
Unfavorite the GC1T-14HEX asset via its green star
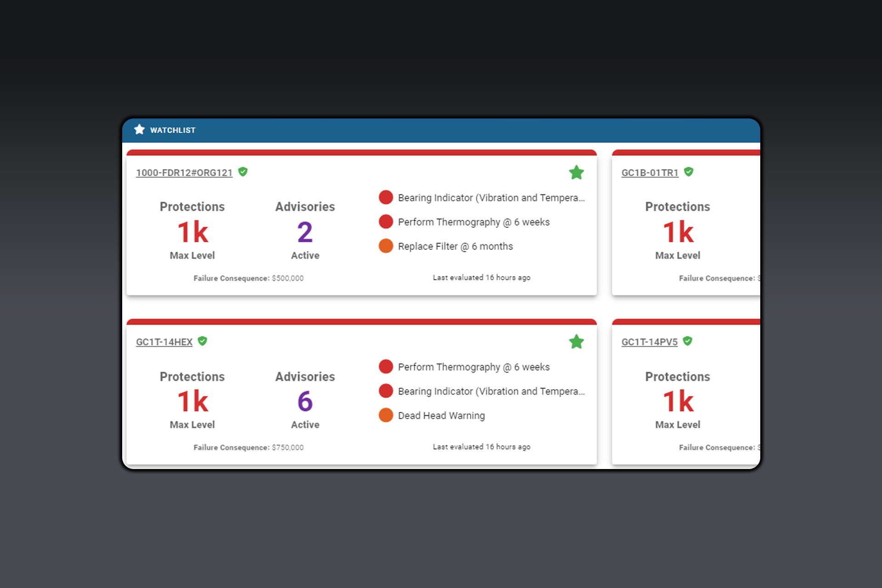(x=577, y=342)
